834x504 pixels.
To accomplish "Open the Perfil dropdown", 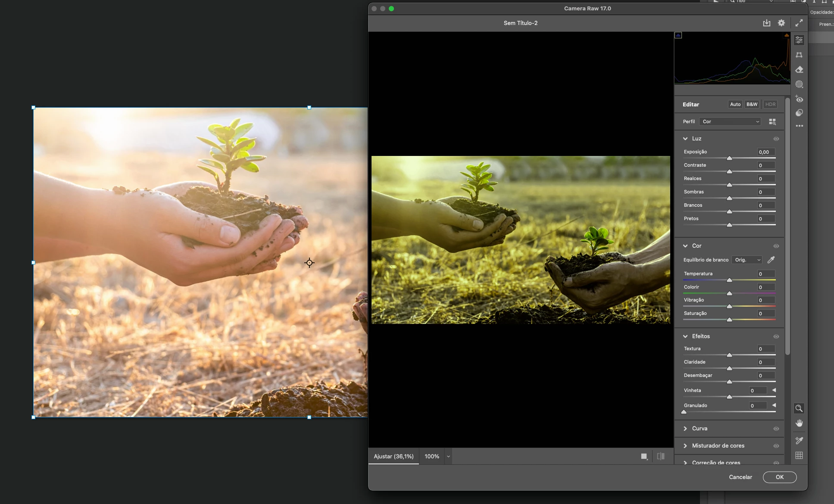I will [x=731, y=121].
